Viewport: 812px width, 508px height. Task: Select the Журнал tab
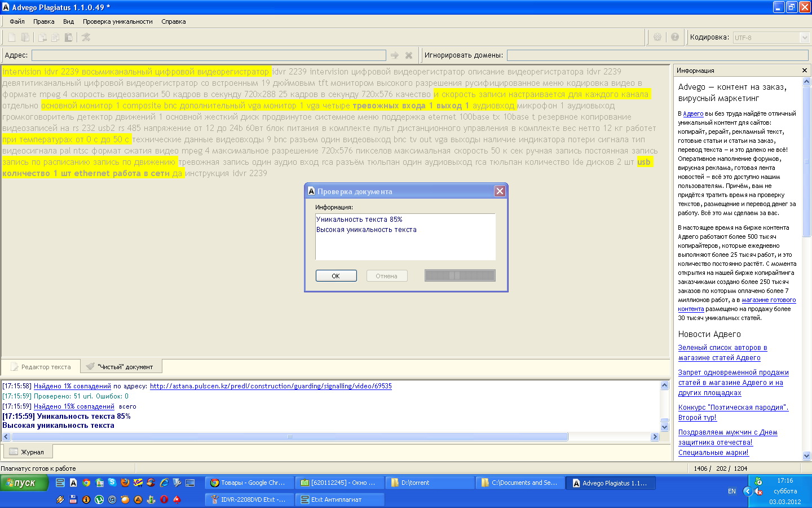(x=28, y=452)
